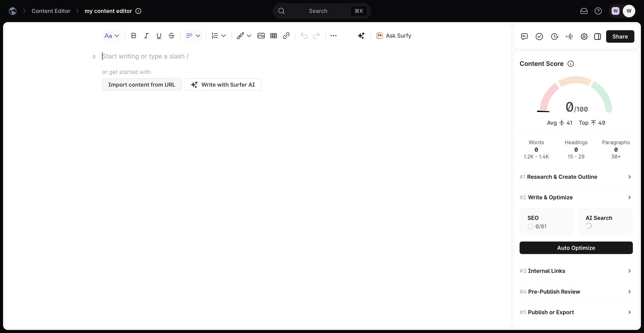
Task: Click the AI sparkle icon in toolbar
Action: coord(361,36)
